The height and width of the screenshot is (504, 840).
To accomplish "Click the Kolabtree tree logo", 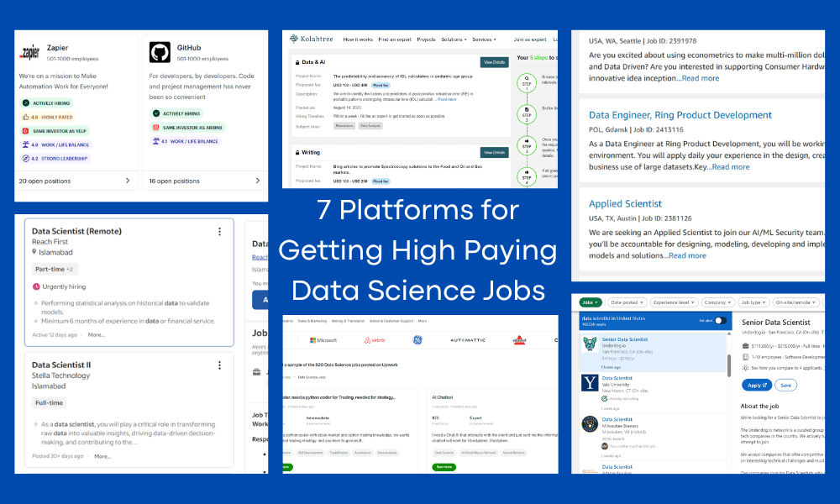I will pyautogui.click(x=293, y=39).
